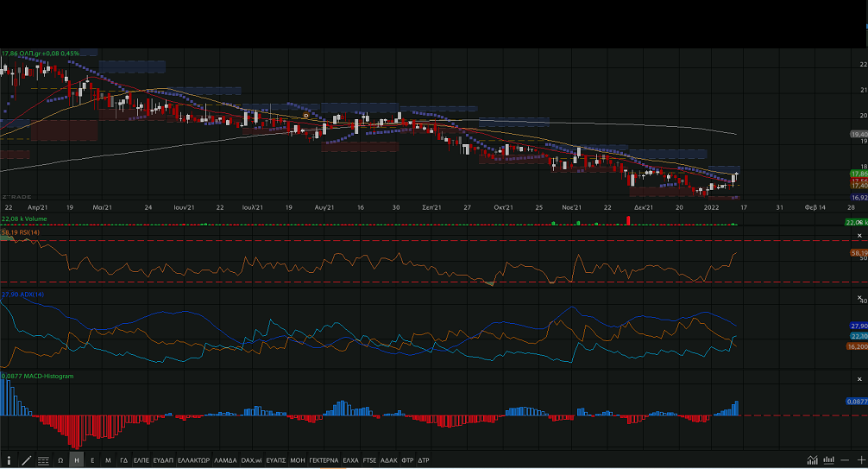Viewport: 868px width, 469px height.
Task: Switch to the DAX.wi symbol tab
Action: [251, 460]
